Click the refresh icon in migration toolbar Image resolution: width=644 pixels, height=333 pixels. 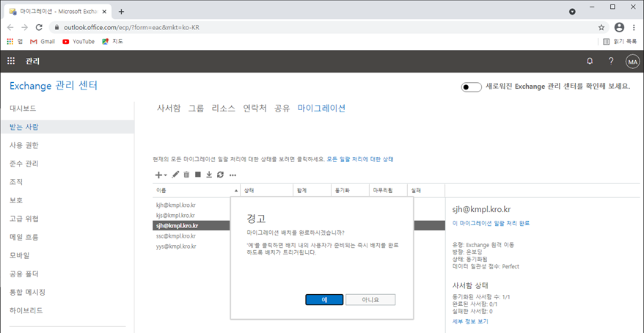(220, 175)
